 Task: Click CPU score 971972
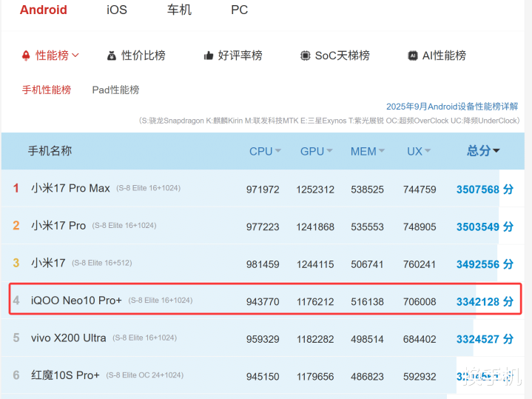click(263, 190)
